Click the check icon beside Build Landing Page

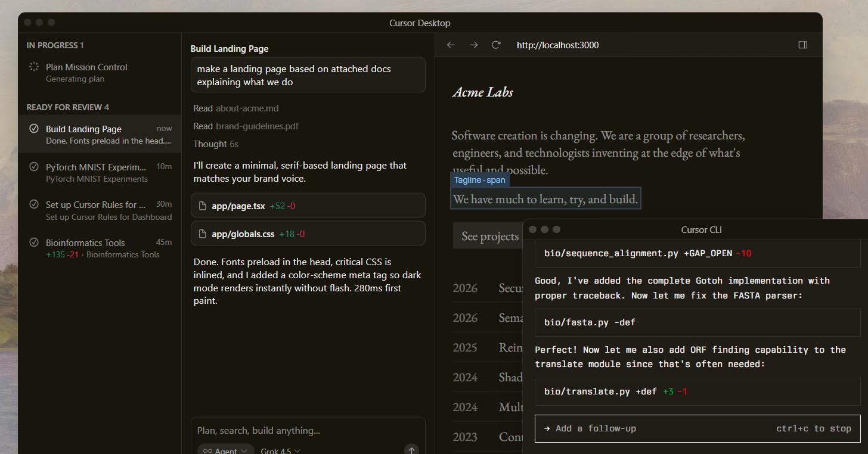tap(34, 129)
